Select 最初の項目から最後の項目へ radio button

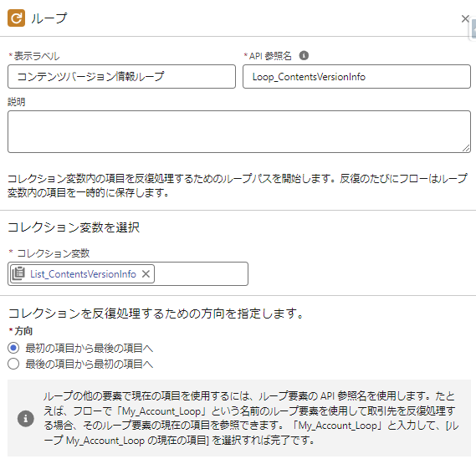[x=13, y=348]
